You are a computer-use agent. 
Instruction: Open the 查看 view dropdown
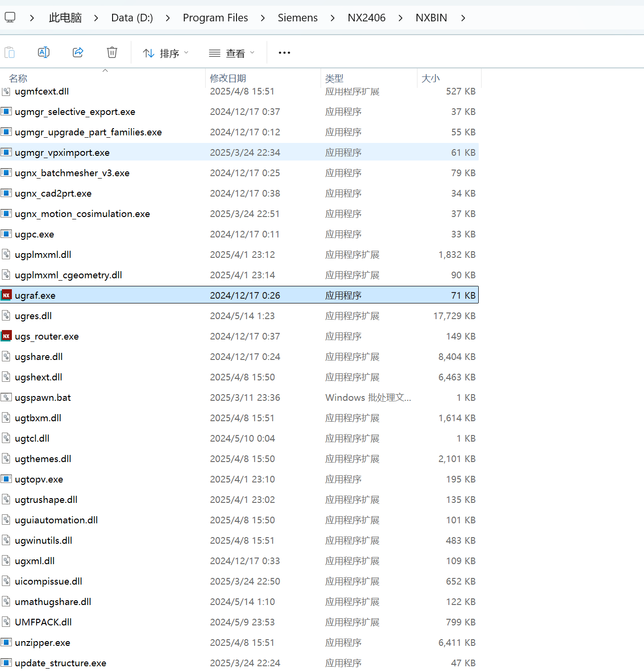(x=232, y=53)
